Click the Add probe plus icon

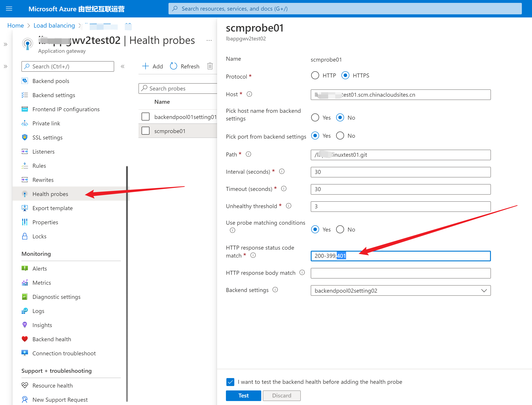point(145,66)
